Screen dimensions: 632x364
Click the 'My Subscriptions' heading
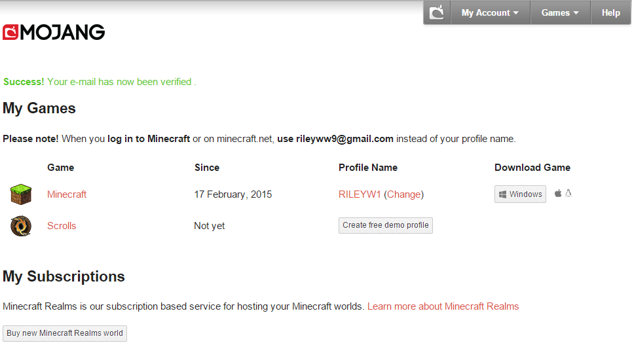[64, 276]
